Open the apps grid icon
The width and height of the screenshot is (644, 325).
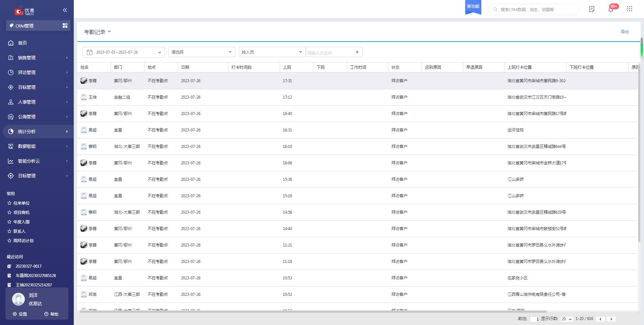629,9
